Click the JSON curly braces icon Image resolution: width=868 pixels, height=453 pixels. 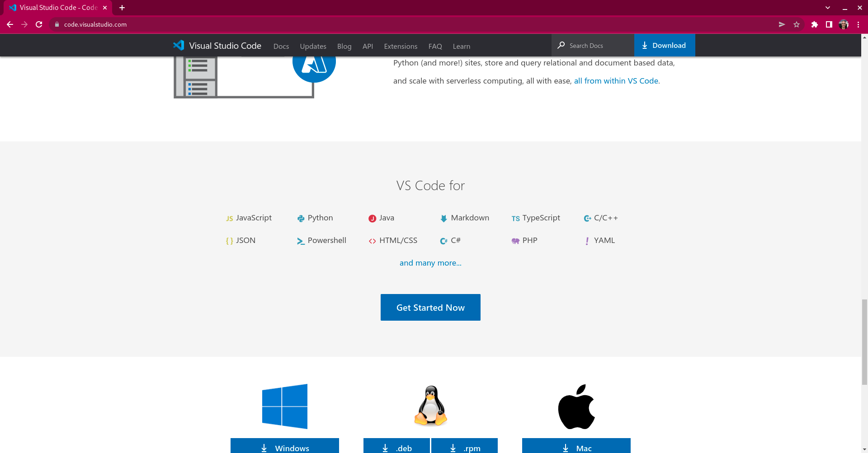pyautogui.click(x=230, y=241)
